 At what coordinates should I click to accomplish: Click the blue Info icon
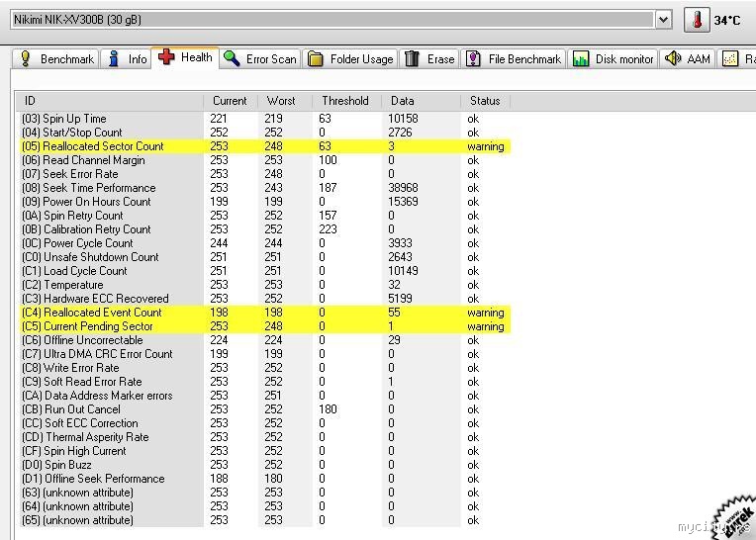point(114,58)
